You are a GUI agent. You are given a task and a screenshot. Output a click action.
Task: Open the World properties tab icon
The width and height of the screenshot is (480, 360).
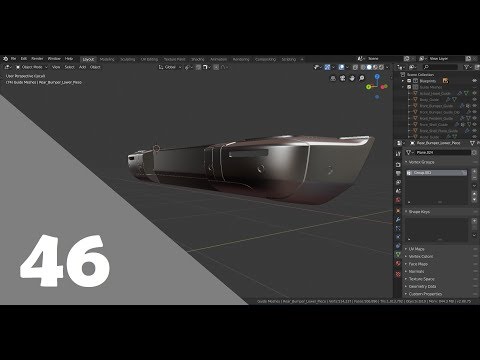click(x=398, y=200)
